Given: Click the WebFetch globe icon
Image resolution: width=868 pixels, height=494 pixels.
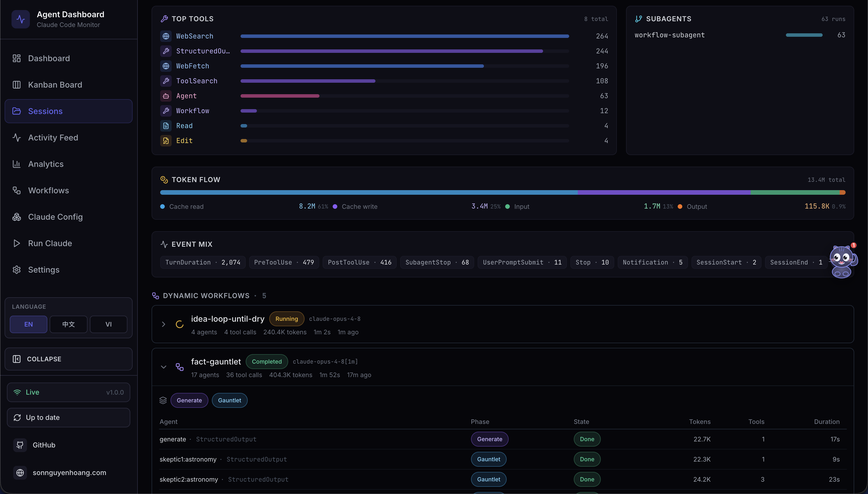Looking at the screenshot, I should 166,66.
